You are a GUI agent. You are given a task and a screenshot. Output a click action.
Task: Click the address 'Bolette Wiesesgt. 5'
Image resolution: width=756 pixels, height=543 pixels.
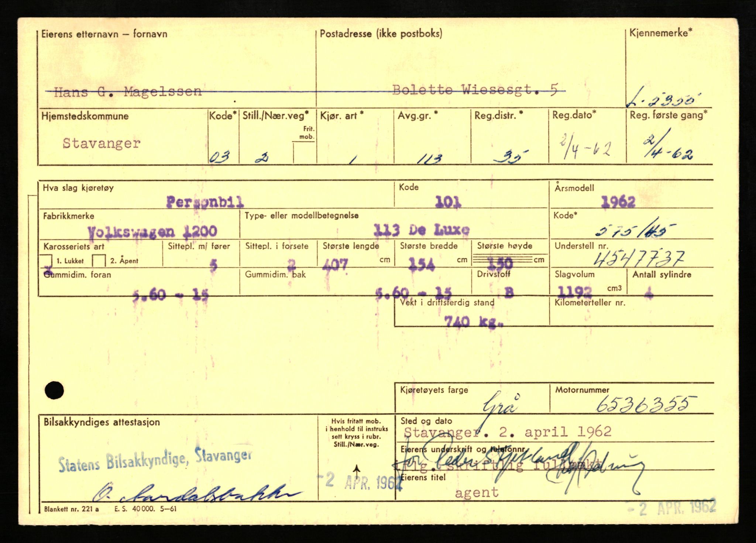(x=475, y=90)
